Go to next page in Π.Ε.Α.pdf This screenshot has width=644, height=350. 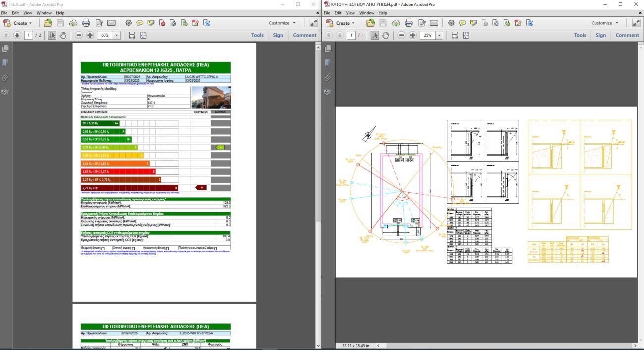pyautogui.click(x=17, y=35)
